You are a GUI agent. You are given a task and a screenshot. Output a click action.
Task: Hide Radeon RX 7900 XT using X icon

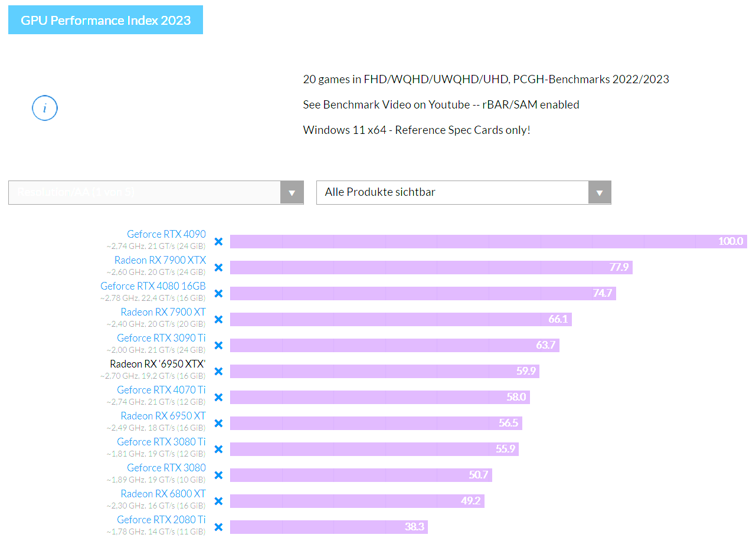coord(218,319)
